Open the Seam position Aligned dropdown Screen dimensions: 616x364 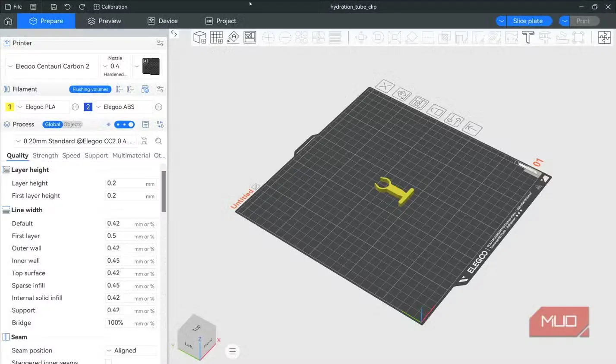[131, 351]
